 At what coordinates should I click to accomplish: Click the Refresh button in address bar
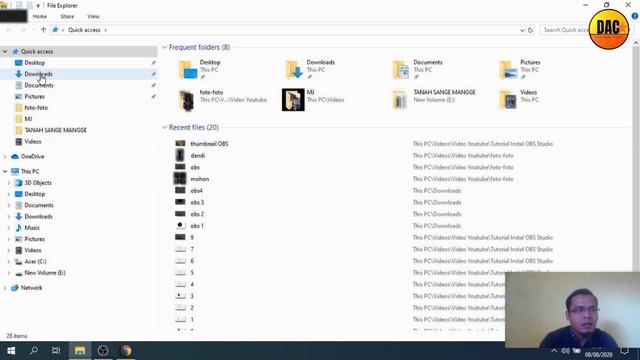[x=530, y=30]
